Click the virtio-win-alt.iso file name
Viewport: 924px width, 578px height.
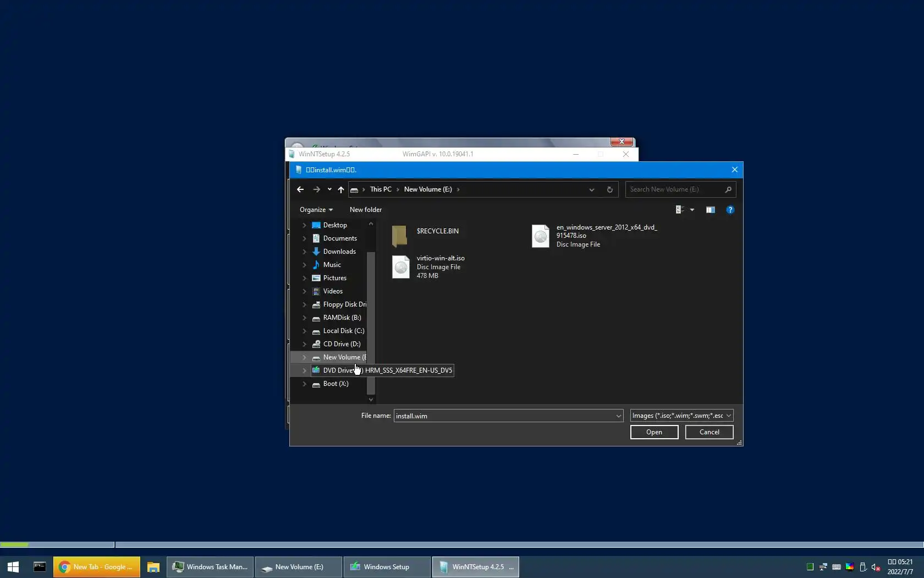tap(441, 258)
